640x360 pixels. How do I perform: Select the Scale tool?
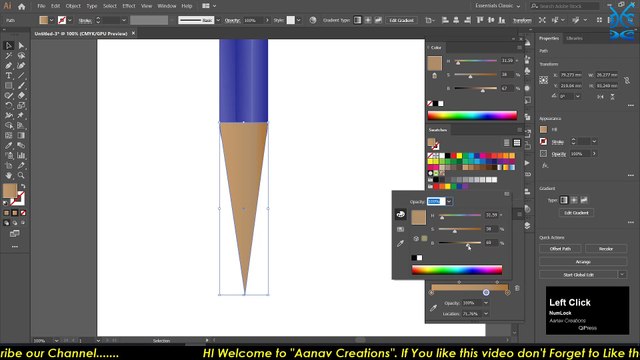click(x=21, y=106)
